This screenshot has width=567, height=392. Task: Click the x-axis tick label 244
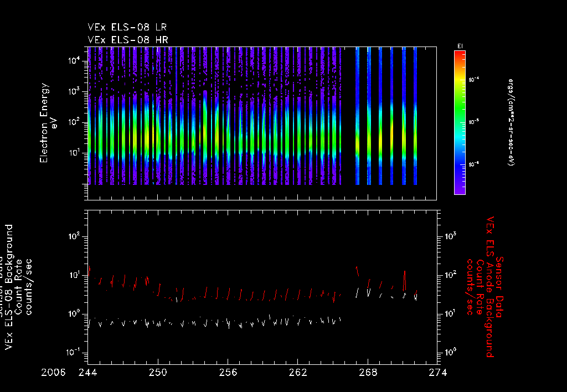88,373
